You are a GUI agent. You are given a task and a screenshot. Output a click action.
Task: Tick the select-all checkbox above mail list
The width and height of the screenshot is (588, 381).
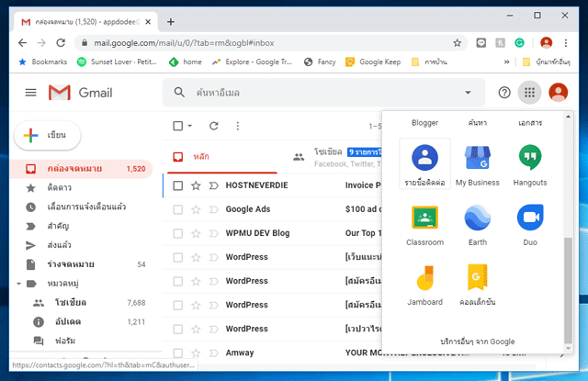click(177, 126)
